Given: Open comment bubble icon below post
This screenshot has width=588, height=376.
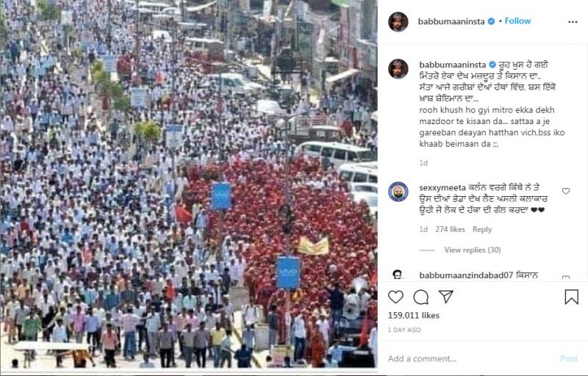Looking at the screenshot, I should click(x=420, y=297).
